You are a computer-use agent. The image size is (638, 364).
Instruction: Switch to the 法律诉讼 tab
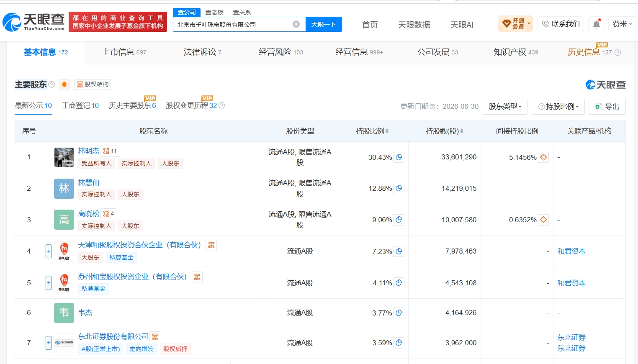point(202,52)
